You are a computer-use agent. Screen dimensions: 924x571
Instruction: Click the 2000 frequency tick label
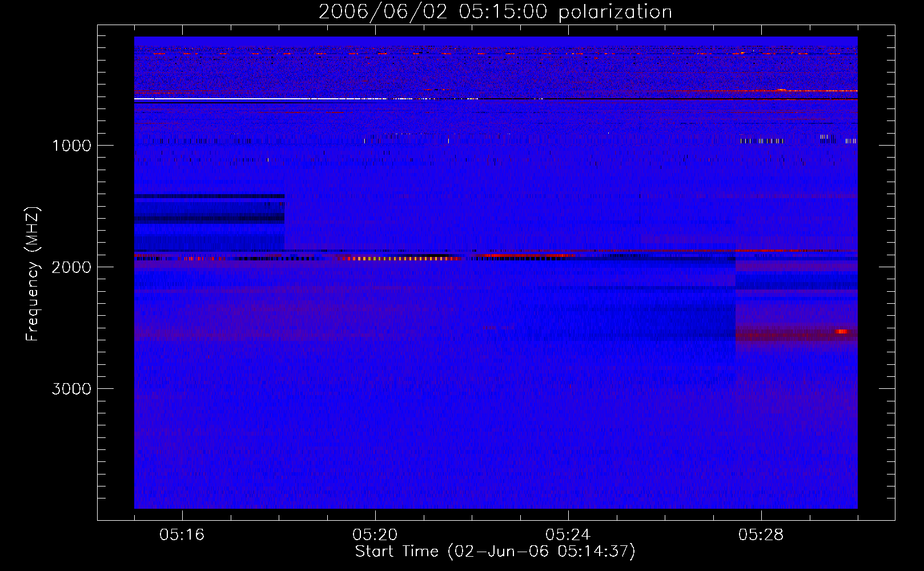[x=71, y=267]
